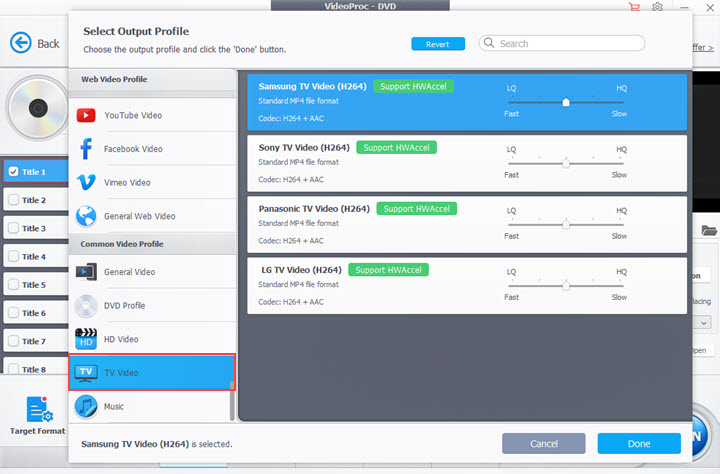Viewport: 720px width, 474px height.
Task: Click the Done button
Action: click(639, 444)
